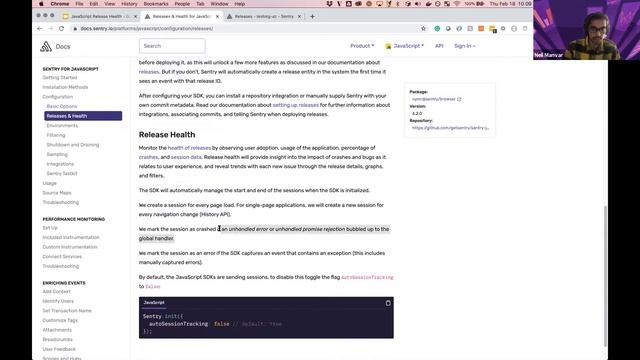Click the API link in header

[x=439, y=46]
